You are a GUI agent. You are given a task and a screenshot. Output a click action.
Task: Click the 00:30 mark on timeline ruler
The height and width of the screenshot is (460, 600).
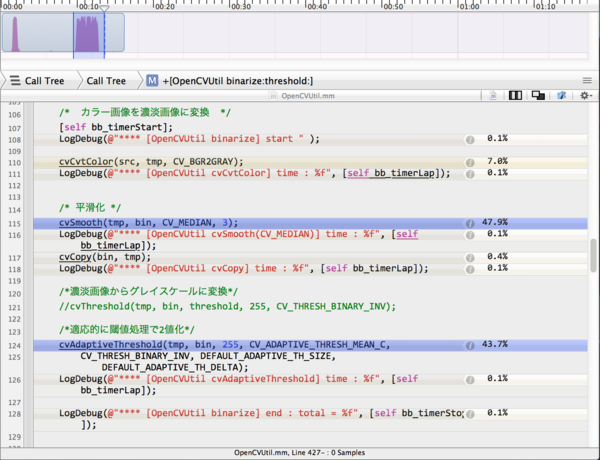click(241, 7)
